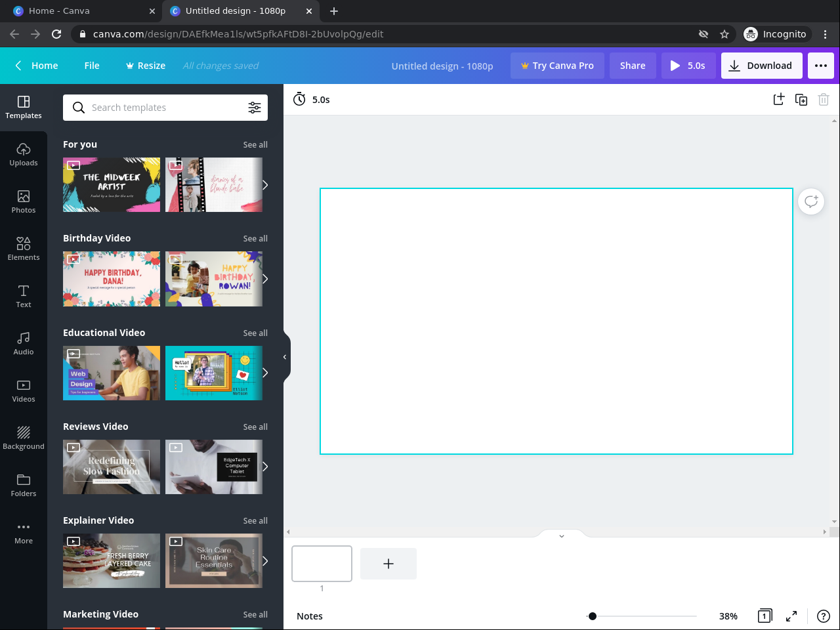Image resolution: width=840 pixels, height=630 pixels.
Task: Open the Templates sidebar tab
Action: tap(24, 108)
